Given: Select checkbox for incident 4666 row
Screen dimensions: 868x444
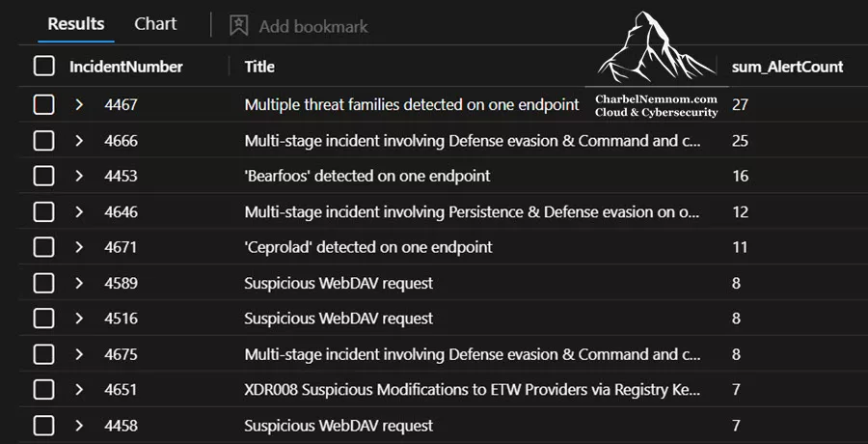Looking at the screenshot, I should (44, 140).
